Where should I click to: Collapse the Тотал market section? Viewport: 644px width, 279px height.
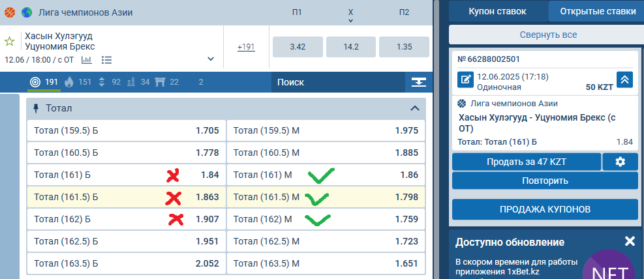414,108
